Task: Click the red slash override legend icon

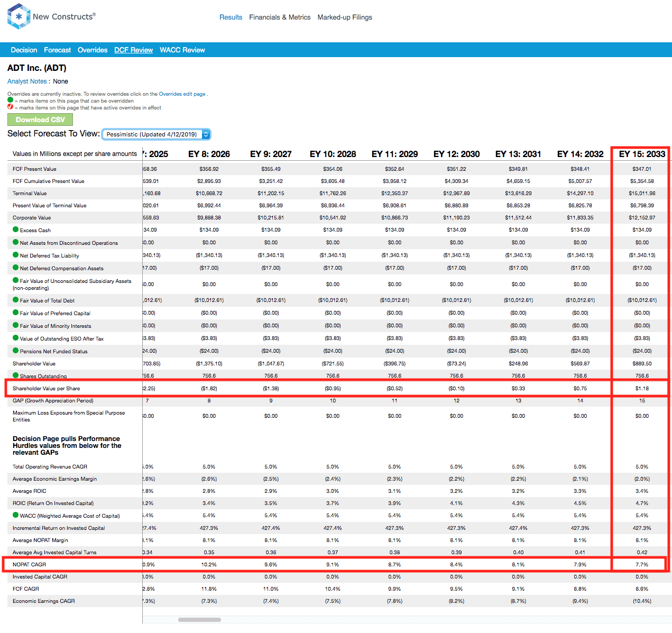Action: click(x=10, y=107)
